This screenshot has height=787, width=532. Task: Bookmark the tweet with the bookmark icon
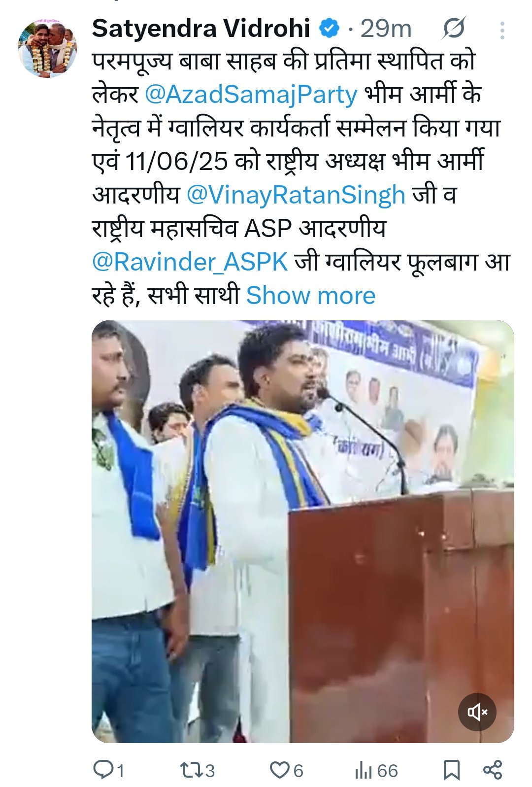(451, 770)
